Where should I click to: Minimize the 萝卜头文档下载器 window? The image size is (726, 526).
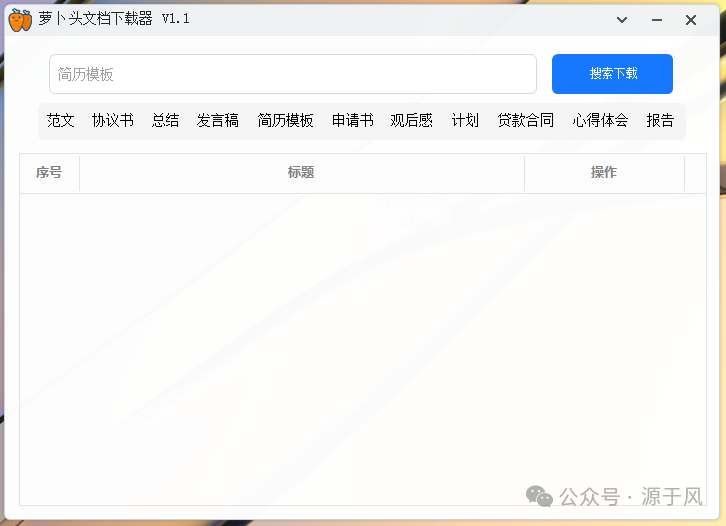[657, 20]
